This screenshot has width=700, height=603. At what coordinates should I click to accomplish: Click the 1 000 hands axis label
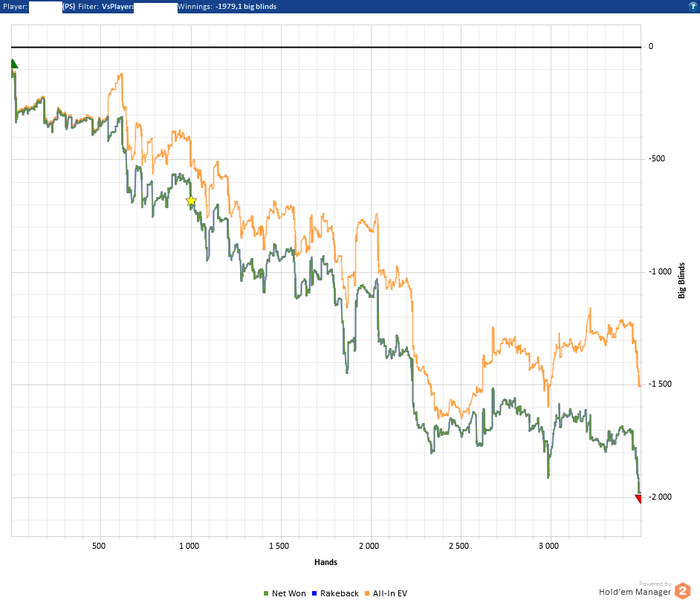(189, 546)
